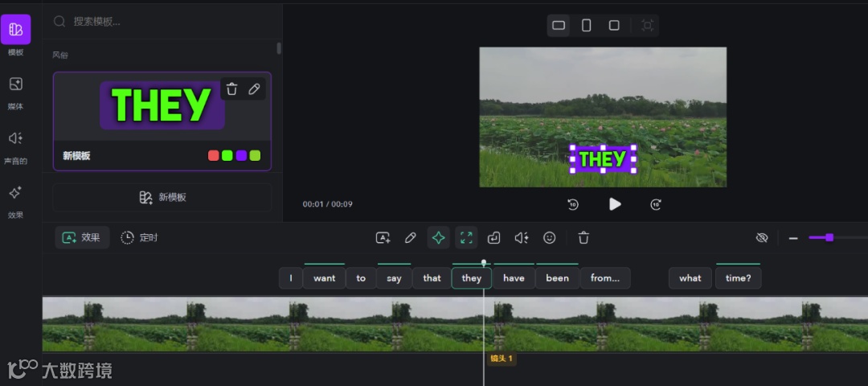868x386 pixels.
Task: Select portrait aspect ratio in preview
Action: tap(586, 26)
